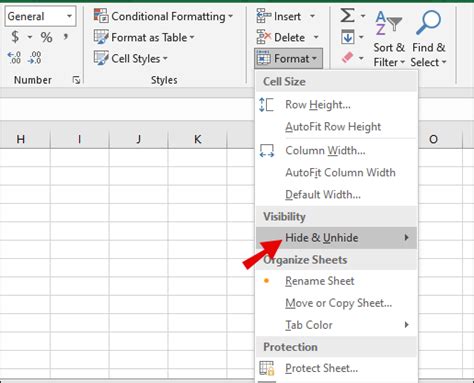Expand the Insert dropdown arrow
474x383 pixels.
tap(312, 16)
